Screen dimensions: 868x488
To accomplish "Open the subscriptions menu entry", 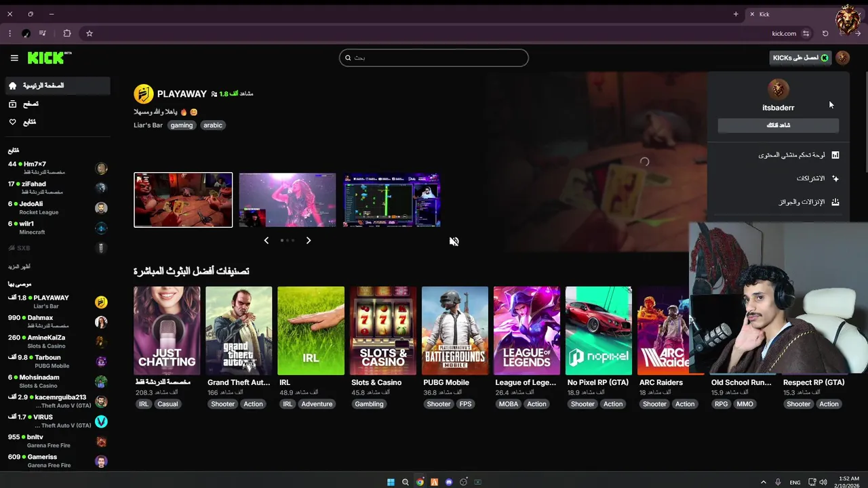I will point(778,178).
